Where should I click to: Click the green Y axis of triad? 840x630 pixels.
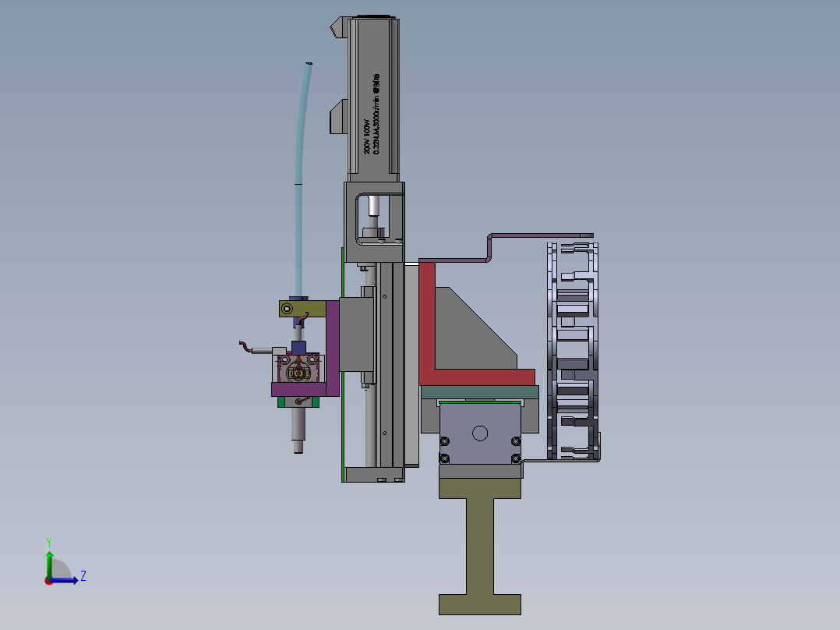[x=49, y=565]
